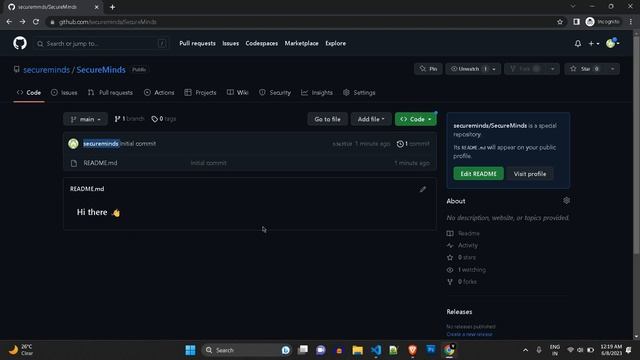Switch to the repository Issues tab
Image resolution: width=640 pixels, height=360 pixels.
64,93
